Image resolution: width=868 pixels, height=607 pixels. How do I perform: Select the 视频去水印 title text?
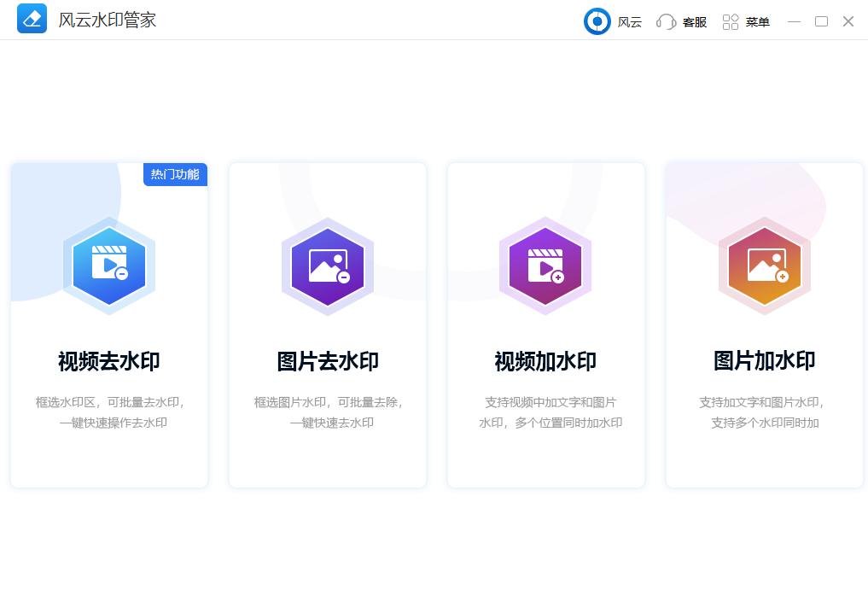(109, 360)
